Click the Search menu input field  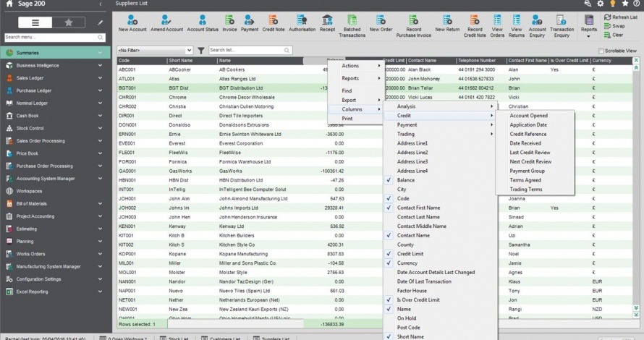click(x=54, y=37)
